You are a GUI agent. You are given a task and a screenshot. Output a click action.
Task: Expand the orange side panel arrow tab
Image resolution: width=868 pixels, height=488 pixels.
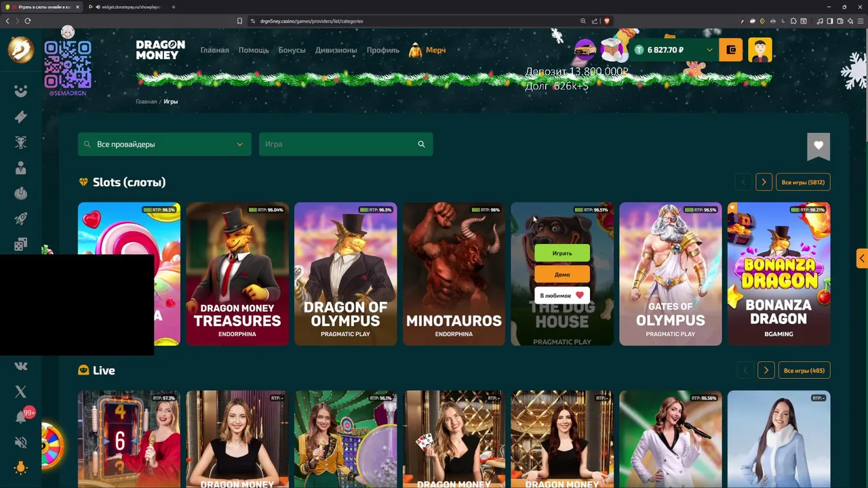click(862, 258)
